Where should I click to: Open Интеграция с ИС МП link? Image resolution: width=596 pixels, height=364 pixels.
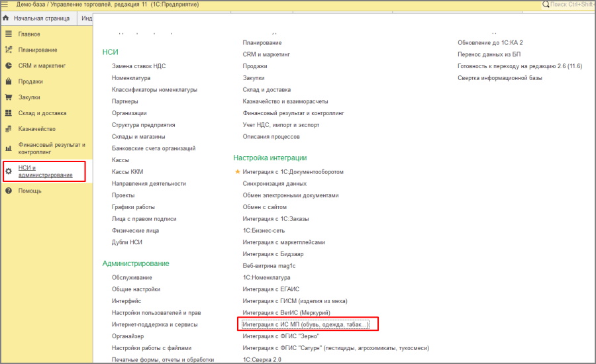tap(305, 325)
